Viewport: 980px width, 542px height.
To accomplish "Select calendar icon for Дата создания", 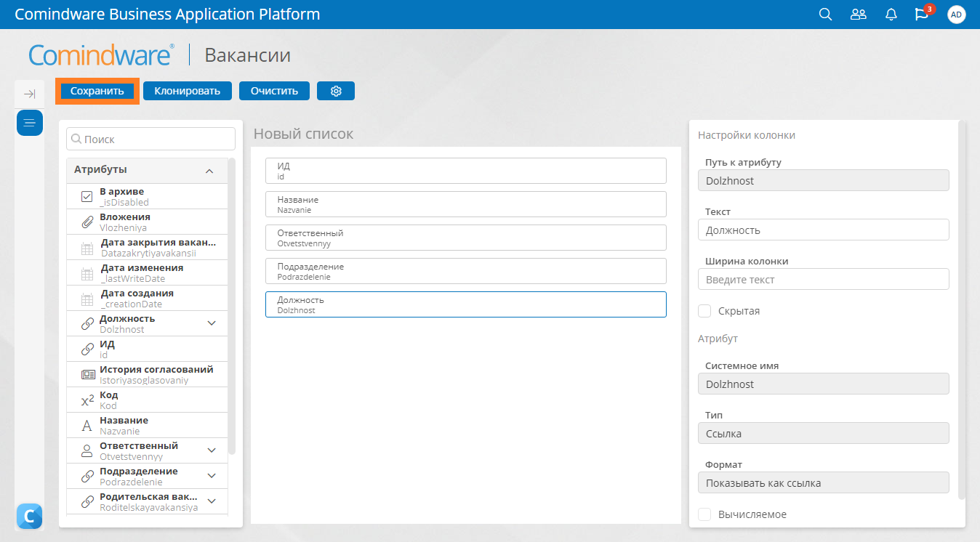I will pyautogui.click(x=87, y=299).
